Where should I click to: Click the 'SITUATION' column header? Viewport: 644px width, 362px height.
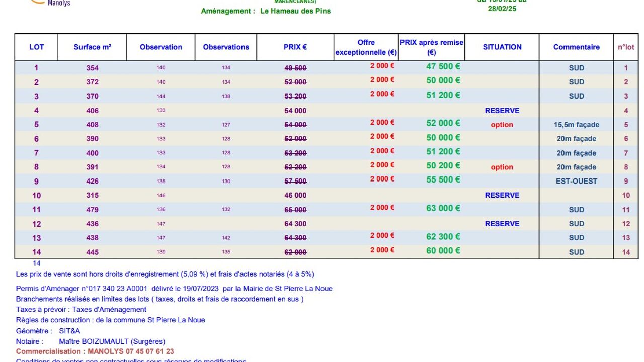point(502,47)
